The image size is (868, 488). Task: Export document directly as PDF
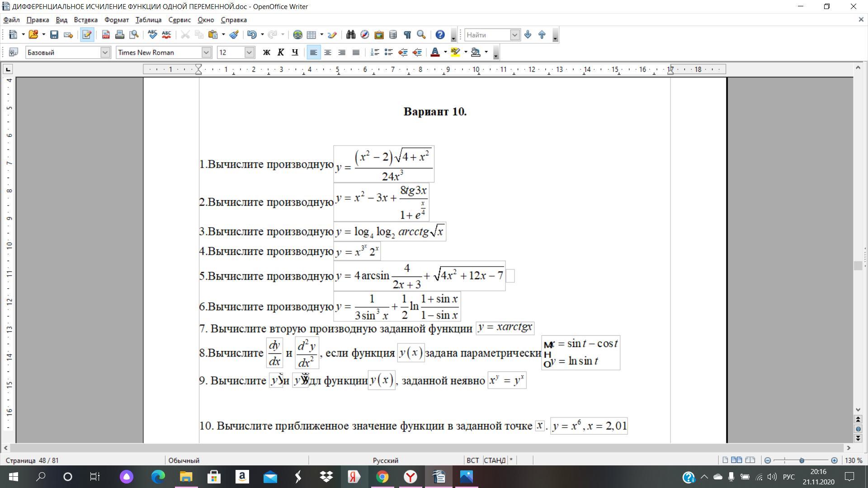point(106,35)
